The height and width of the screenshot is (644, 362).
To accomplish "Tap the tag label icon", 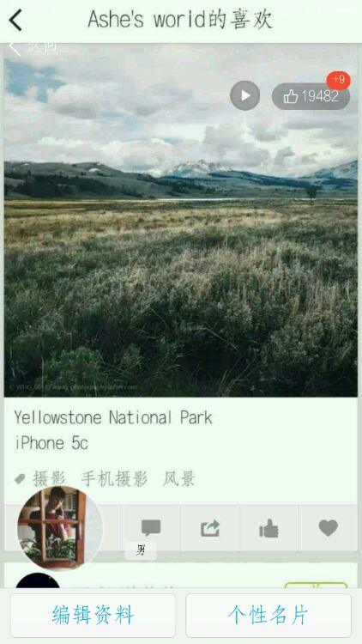I will pos(20,479).
